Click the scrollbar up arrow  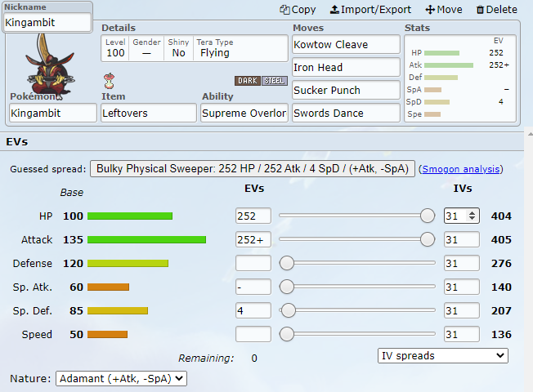coord(530,134)
